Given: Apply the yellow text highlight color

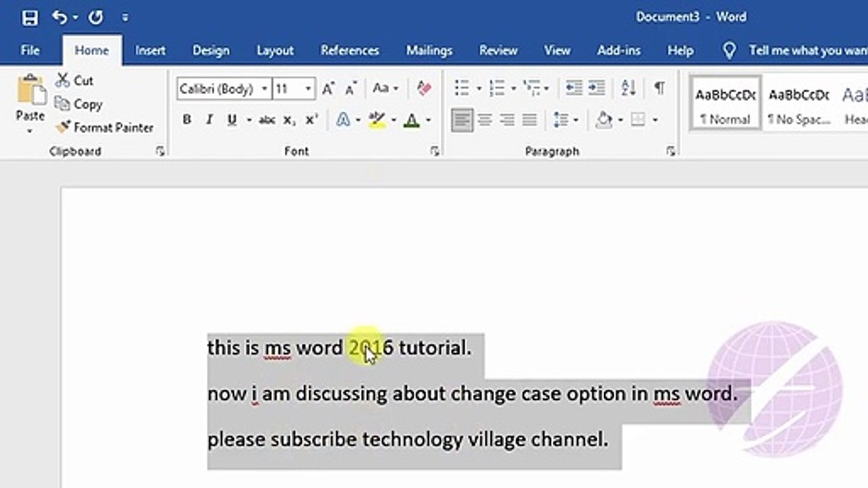Looking at the screenshot, I should 377,120.
